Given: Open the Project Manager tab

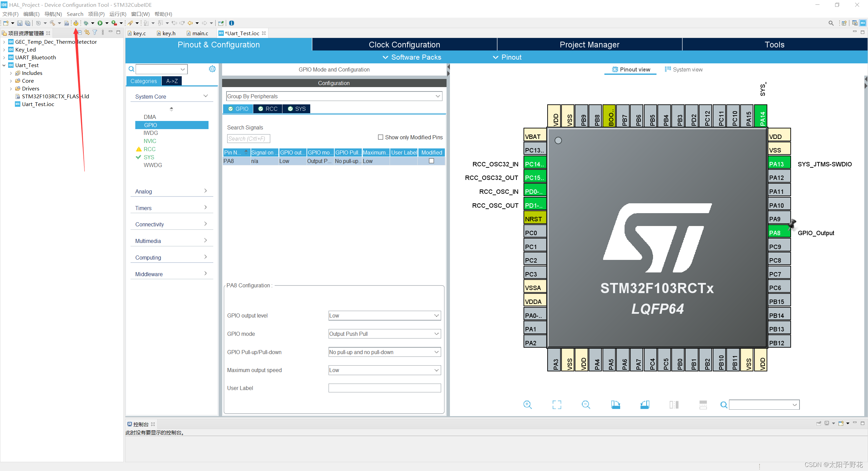Looking at the screenshot, I should tap(590, 44).
